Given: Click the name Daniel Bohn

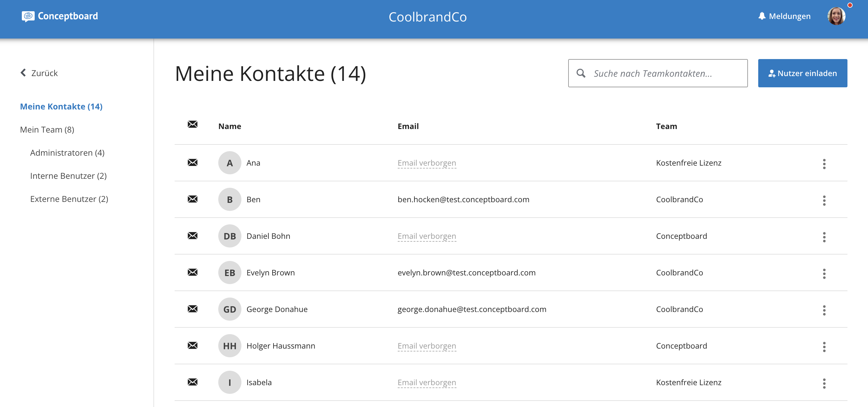Looking at the screenshot, I should (x=268, y=236).
